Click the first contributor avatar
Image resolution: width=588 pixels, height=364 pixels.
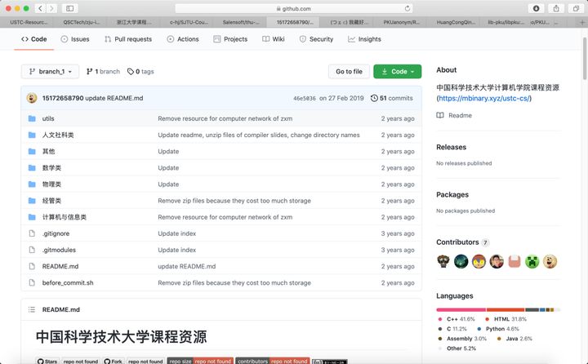(443, 261)
